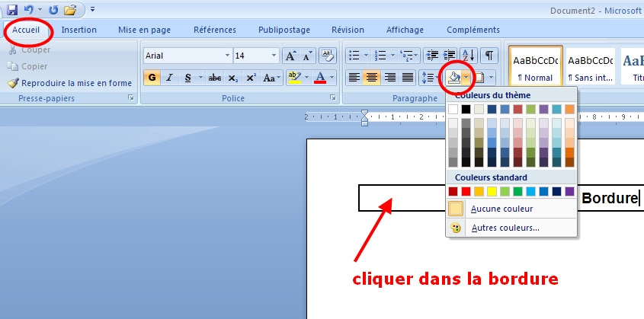644x319 pixels.
Task: Click the multilevel list icon
Action: [407, 56]
